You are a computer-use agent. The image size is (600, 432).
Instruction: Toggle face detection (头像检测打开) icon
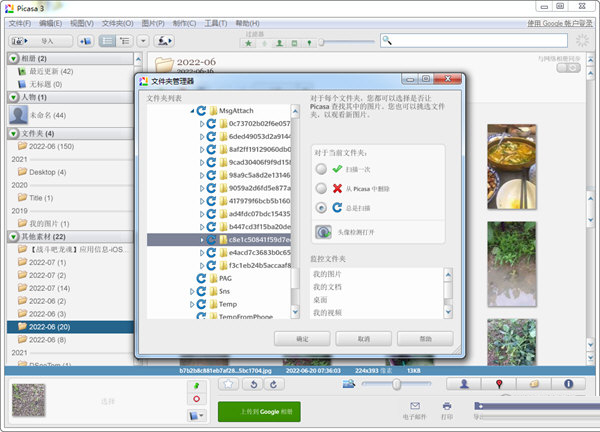pos(323,231)
